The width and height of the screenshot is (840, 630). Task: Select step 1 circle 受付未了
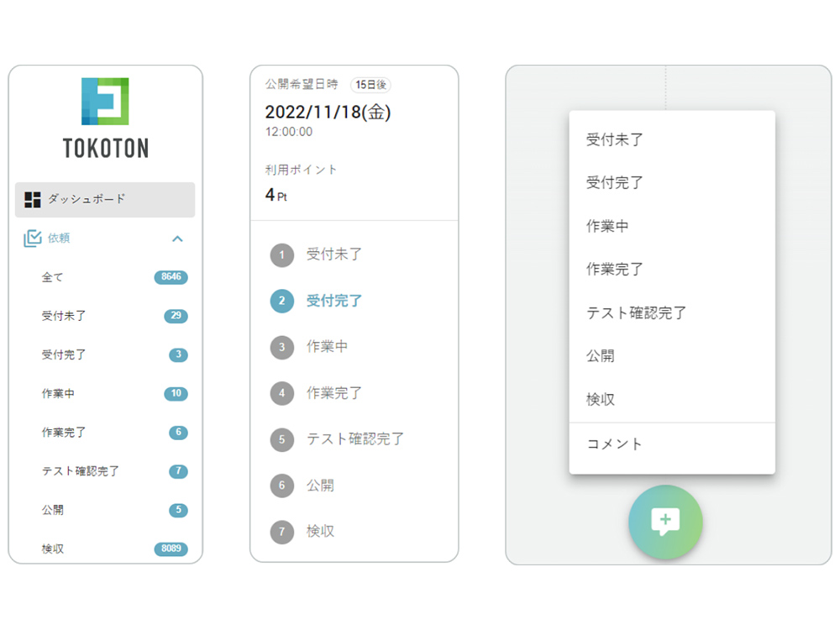[281, 255]
